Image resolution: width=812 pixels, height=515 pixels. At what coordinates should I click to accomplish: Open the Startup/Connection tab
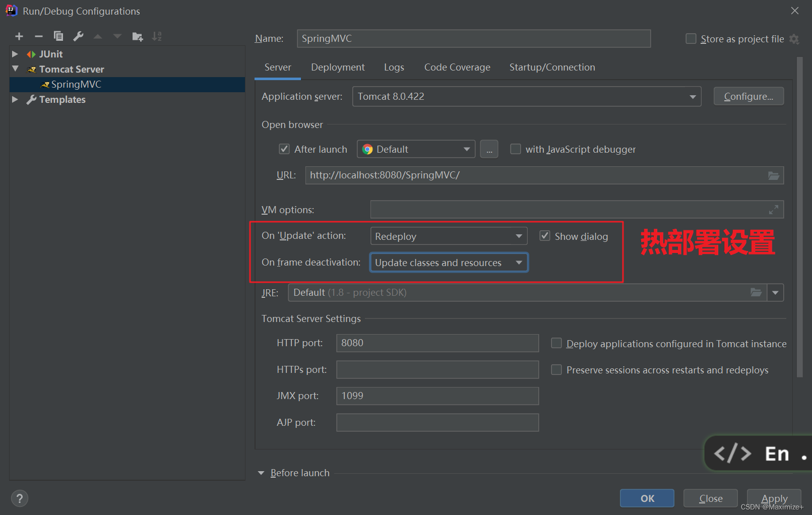coord(552,68)
